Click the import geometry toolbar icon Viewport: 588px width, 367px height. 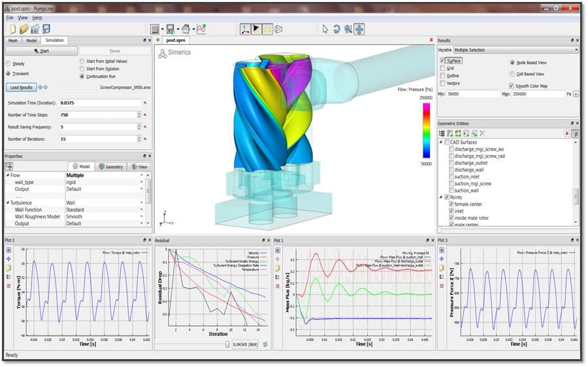tap(35, 29)
